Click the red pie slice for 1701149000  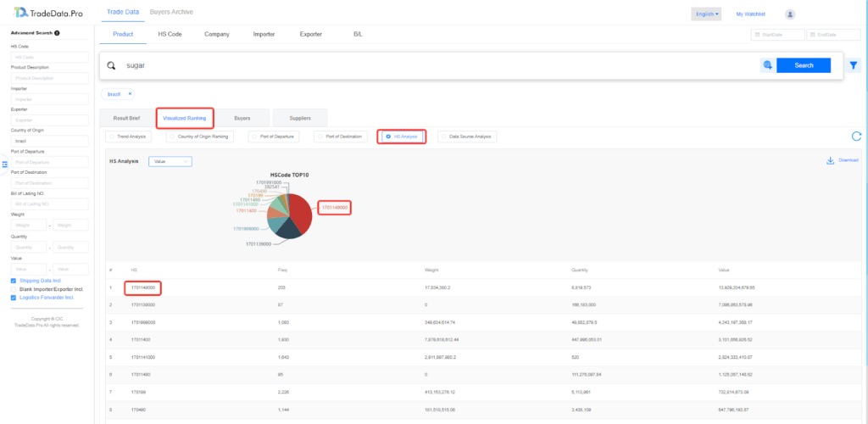pyautogui.click(x=300, y=213)
